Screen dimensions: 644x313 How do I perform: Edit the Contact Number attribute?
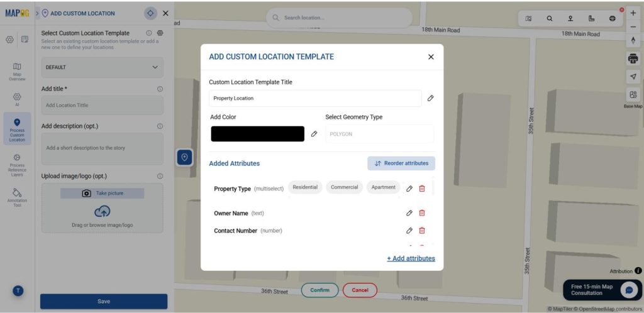point(409,231)
